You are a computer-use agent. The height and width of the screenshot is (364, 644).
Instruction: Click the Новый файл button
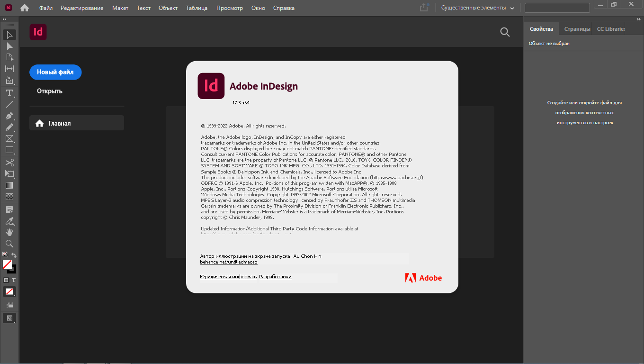[x=55, y=72]
